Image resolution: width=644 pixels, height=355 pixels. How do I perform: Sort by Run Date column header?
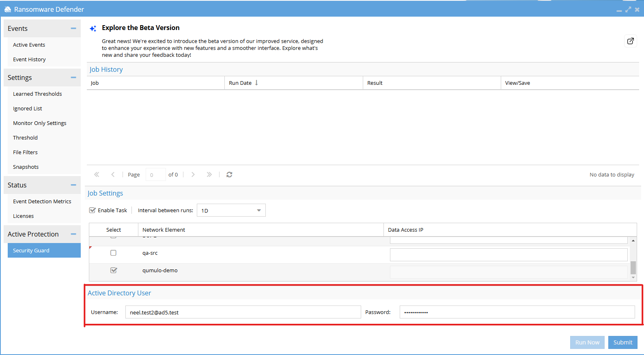(294, 83)
